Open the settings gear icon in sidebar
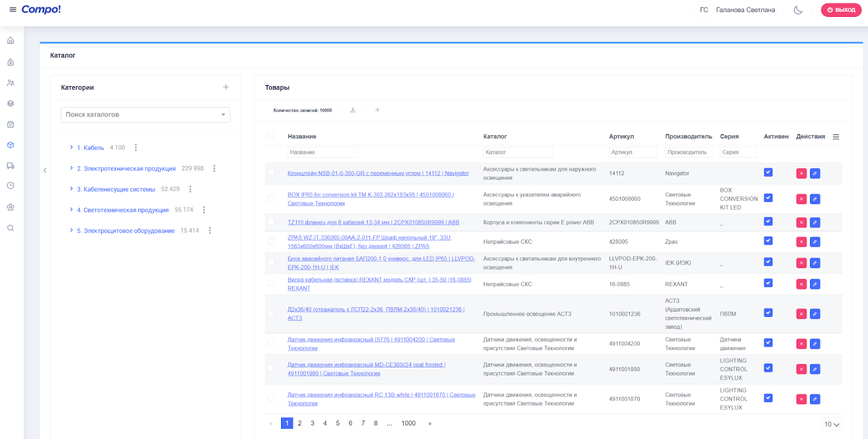The width and height of the screenshot is (868, 439). pyautogui.click(x=10, y=207)
